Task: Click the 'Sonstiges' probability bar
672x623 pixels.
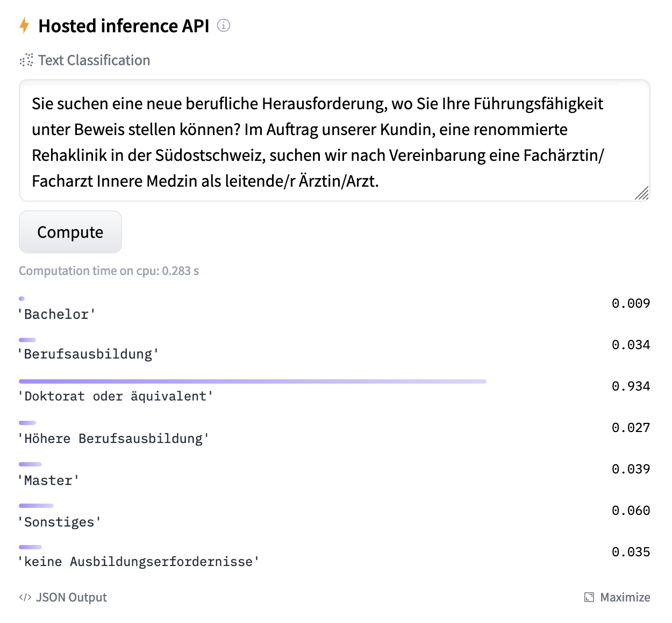Action: 36,506
